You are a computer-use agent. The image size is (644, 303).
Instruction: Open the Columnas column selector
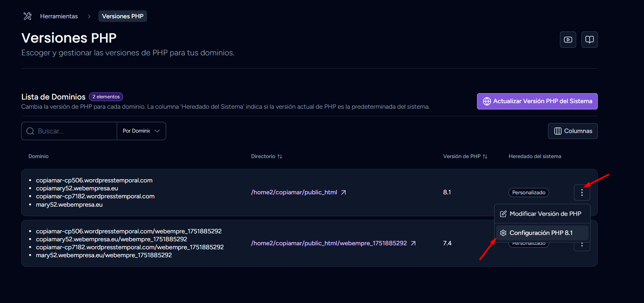[573, 131]
